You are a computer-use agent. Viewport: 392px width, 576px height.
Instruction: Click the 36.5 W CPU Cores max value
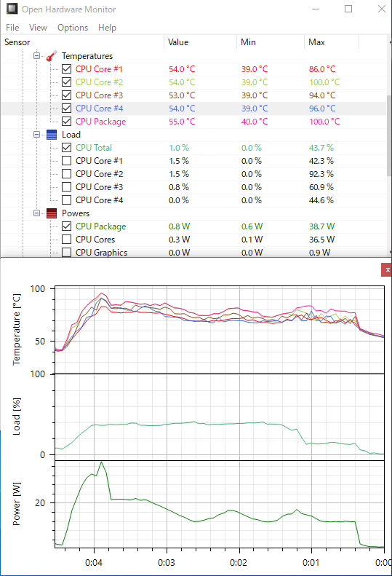pos(321,240)
